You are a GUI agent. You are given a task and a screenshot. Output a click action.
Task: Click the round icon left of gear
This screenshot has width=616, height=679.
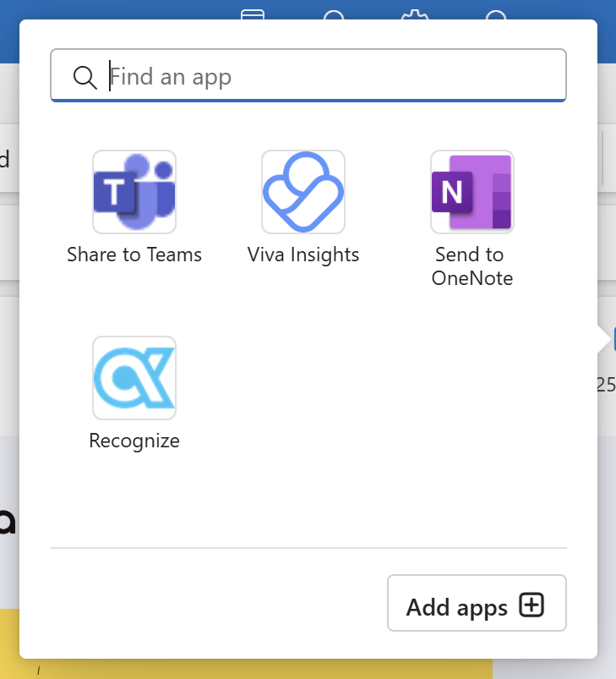click(335, 14)
